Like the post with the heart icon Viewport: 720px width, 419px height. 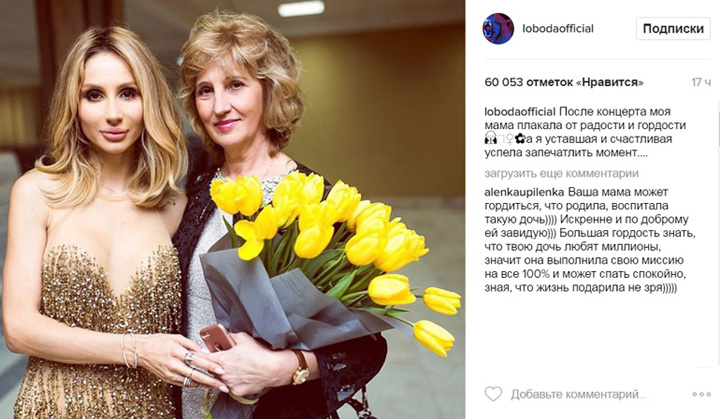[x=493, y=394]
